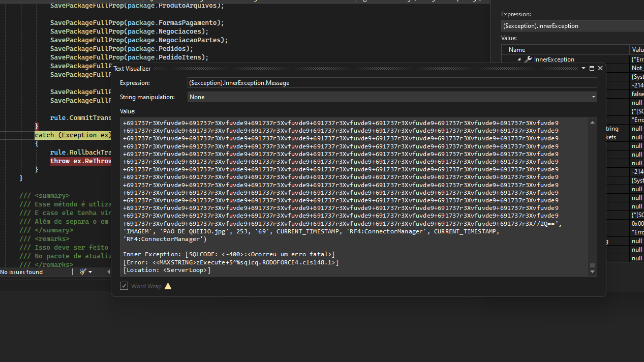Click the InnerException wrench property icon
Image resolution: width=644 pixels, height=362 pixels.
(x=528, y=59)
